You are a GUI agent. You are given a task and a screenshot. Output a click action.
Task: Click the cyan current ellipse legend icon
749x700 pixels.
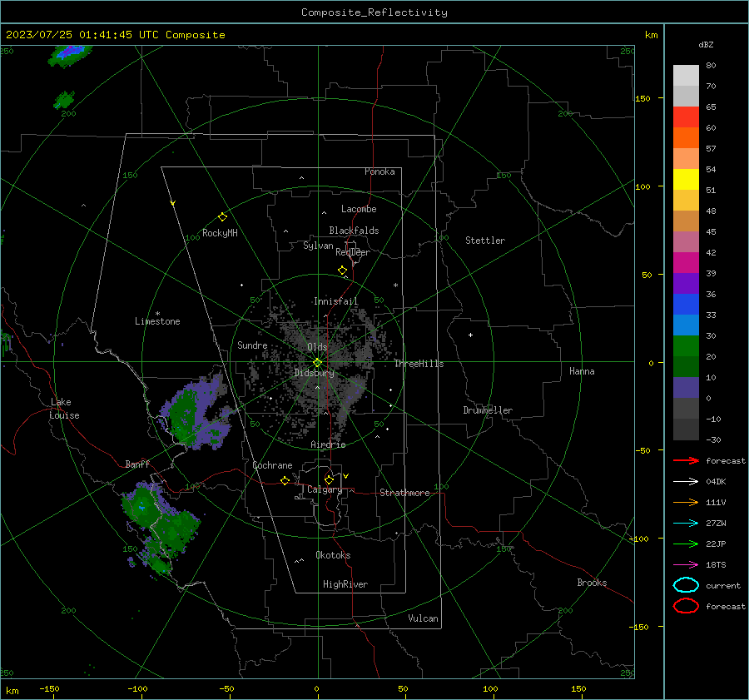pos(686,585)
